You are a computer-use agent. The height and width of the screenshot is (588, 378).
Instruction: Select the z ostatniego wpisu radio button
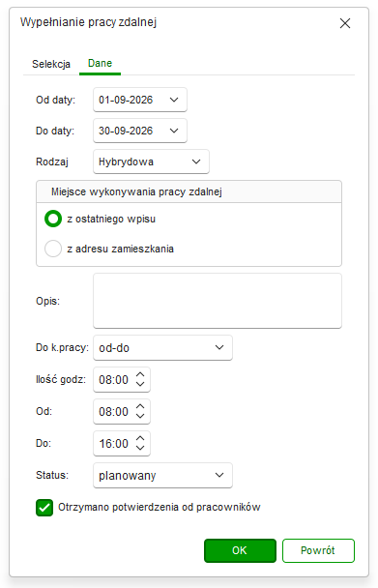[53, 219]
